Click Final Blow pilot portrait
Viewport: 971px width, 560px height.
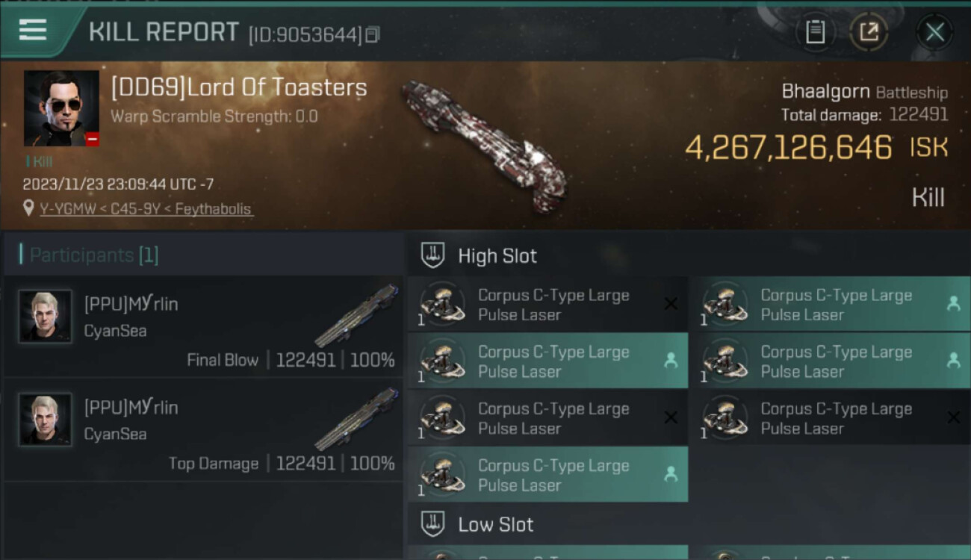[x=46, y=317]
